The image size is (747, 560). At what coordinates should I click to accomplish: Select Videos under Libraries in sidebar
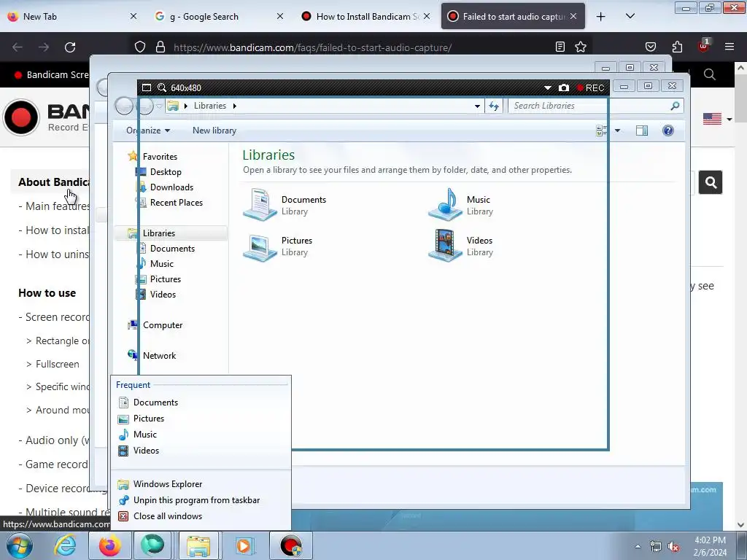click(x=163, y=295)
